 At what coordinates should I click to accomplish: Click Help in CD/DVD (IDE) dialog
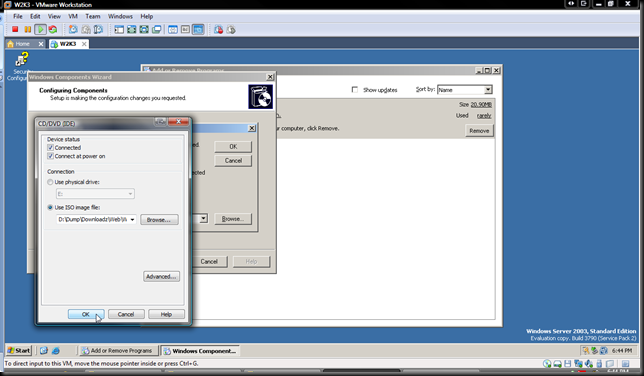coord(166,314)
